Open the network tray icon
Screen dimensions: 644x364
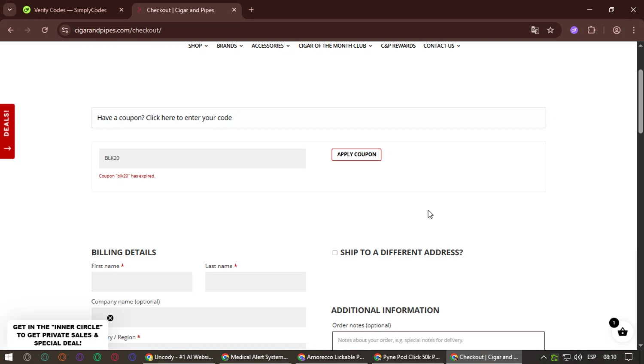tap(566, 357)
